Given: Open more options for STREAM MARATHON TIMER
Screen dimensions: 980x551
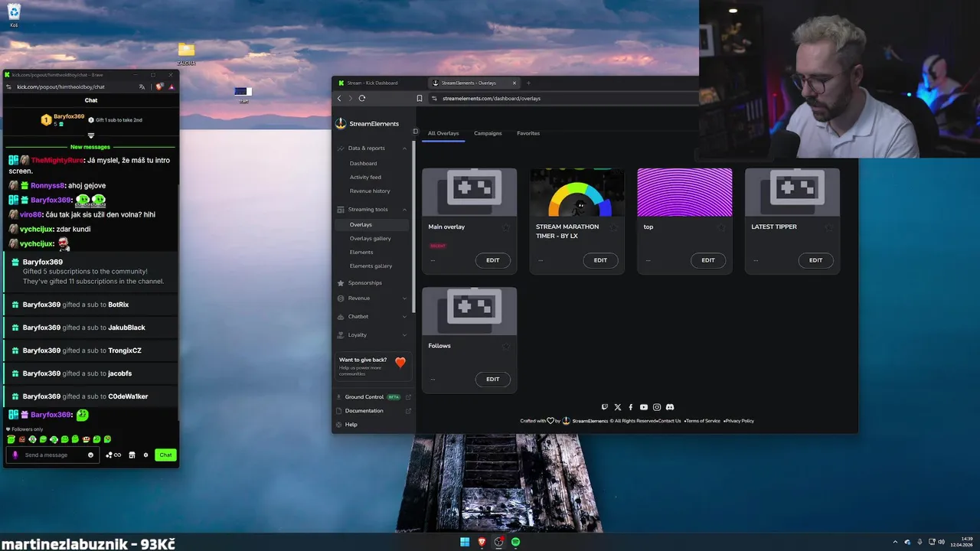Looking at the screenshot, I should pyautogui.click(x=541, y=260).
